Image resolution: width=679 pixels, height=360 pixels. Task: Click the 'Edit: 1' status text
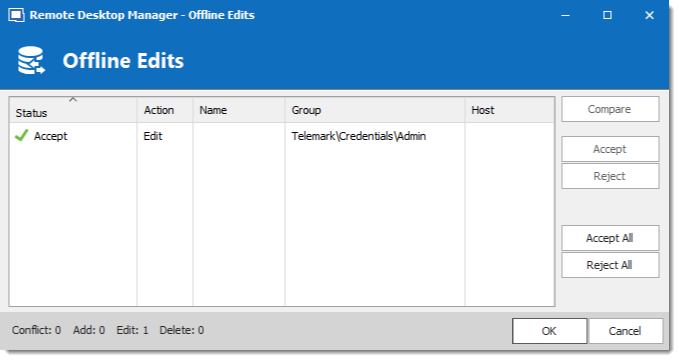point(132,330)
